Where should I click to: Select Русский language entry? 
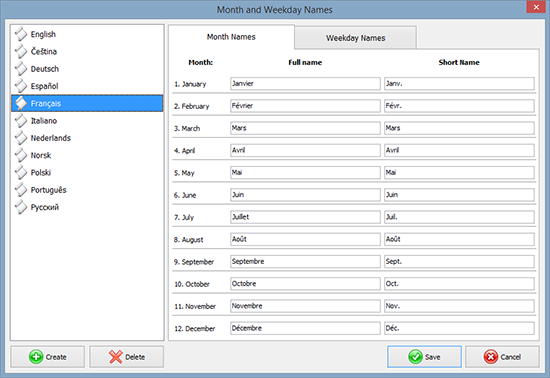[87, 207]
